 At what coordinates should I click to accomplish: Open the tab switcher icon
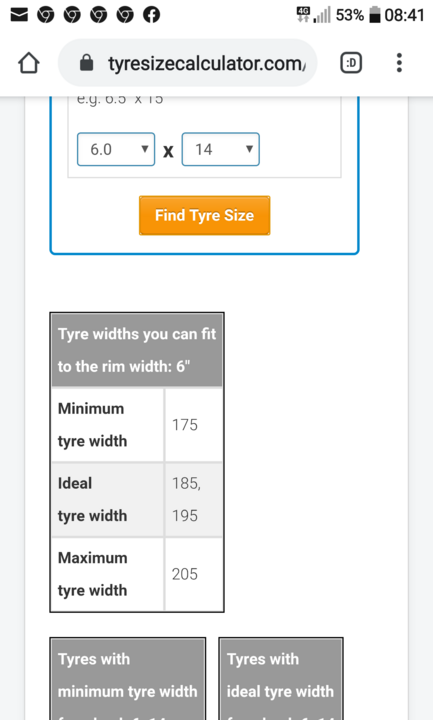pyautogui.click(x=351, y=63)
